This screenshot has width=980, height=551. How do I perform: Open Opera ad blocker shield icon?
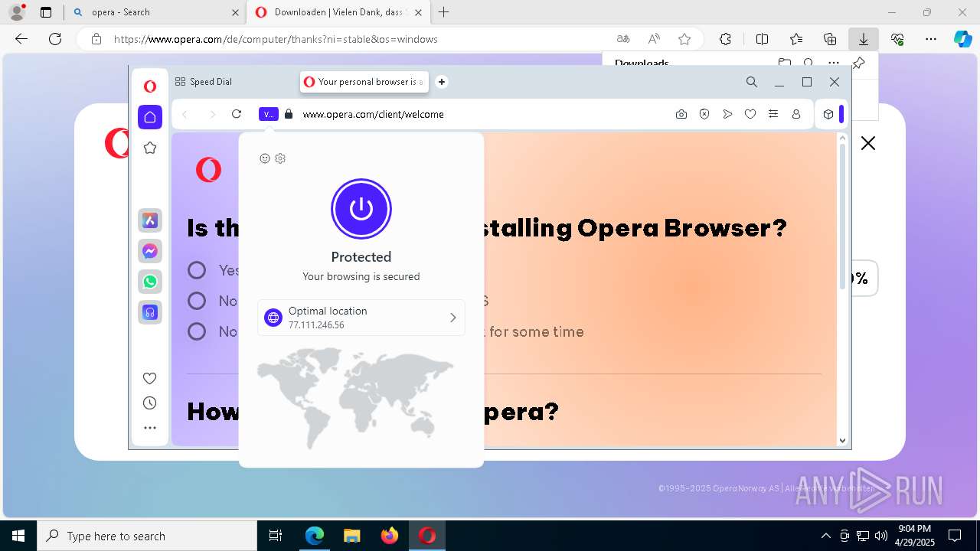[704, 114]
